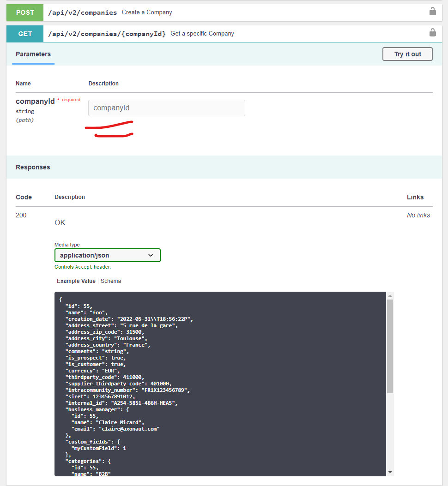448x486 pixels.
Task: Click the lock icon on GET companyId row
Action: coord(432,33)
